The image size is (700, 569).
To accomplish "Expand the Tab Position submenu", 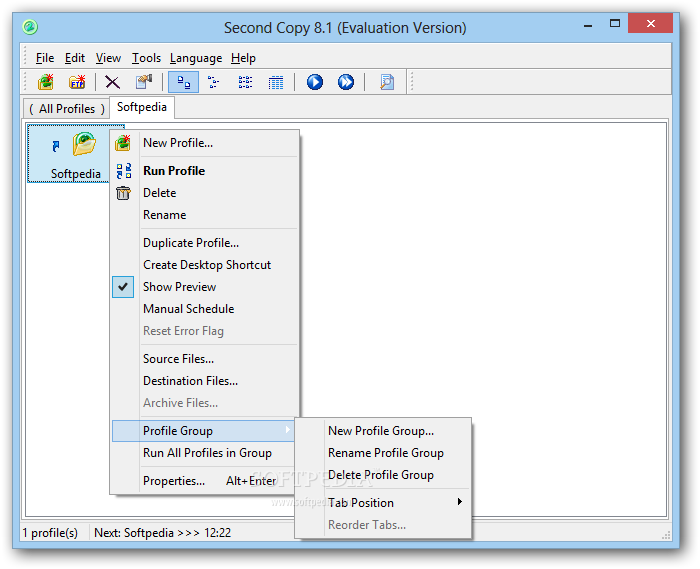I will [x=396, y=503].
